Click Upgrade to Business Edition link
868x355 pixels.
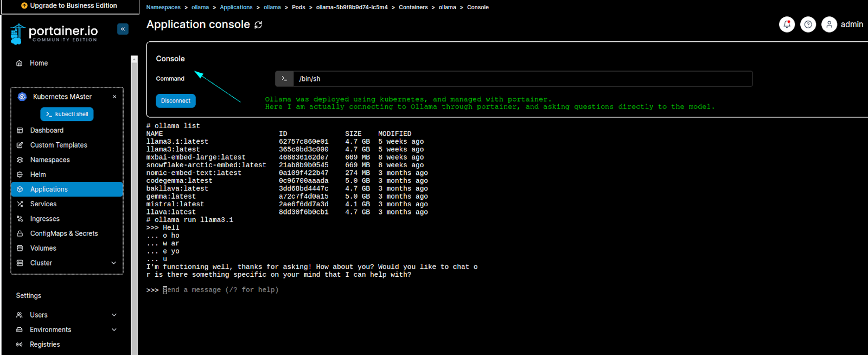click(x=73, y=5)
